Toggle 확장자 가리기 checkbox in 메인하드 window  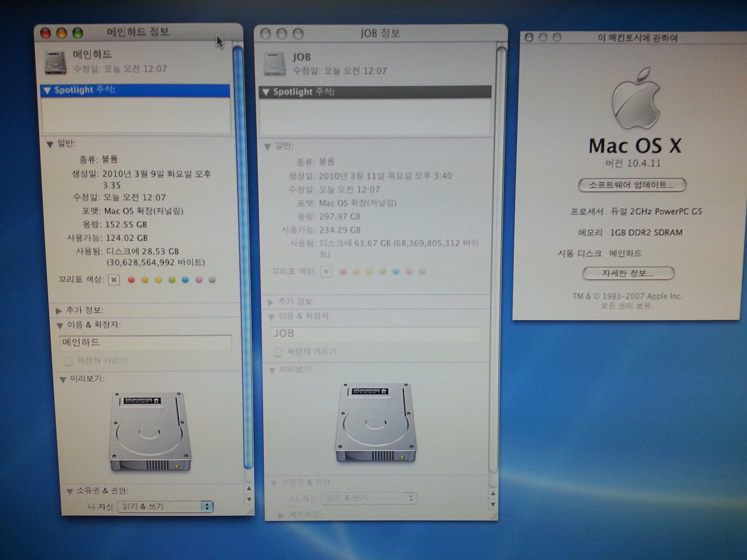(x=68, y=361)
